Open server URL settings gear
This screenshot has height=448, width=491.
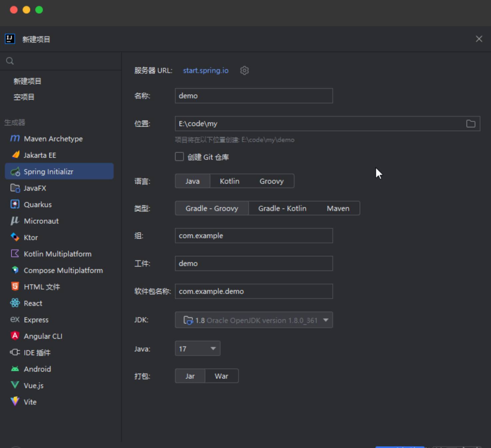(x=245, y=70)
